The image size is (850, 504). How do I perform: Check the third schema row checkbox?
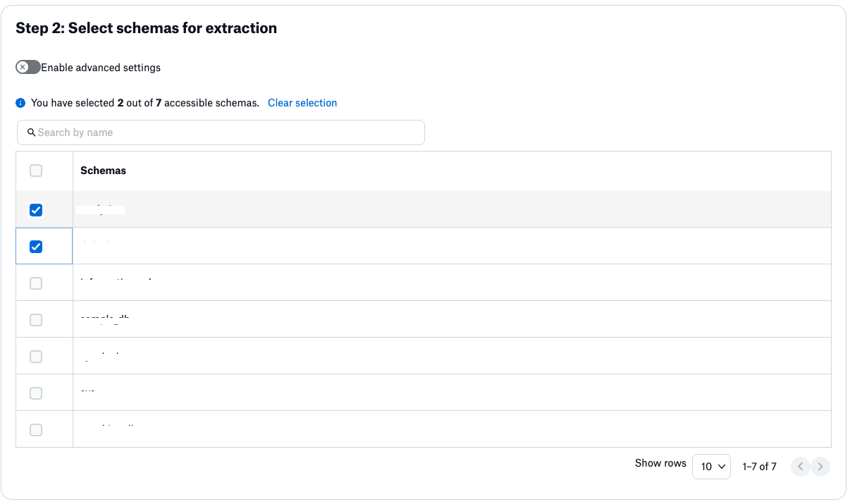36,283
